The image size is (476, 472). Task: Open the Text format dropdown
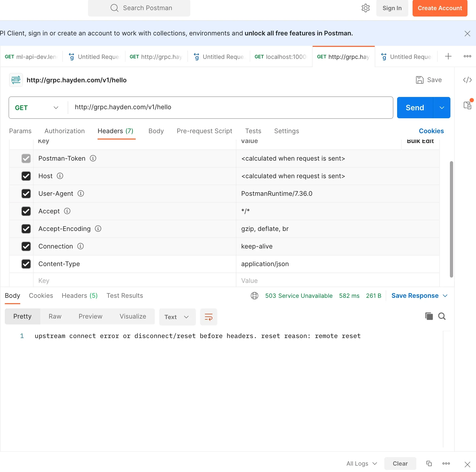[177, 317]
